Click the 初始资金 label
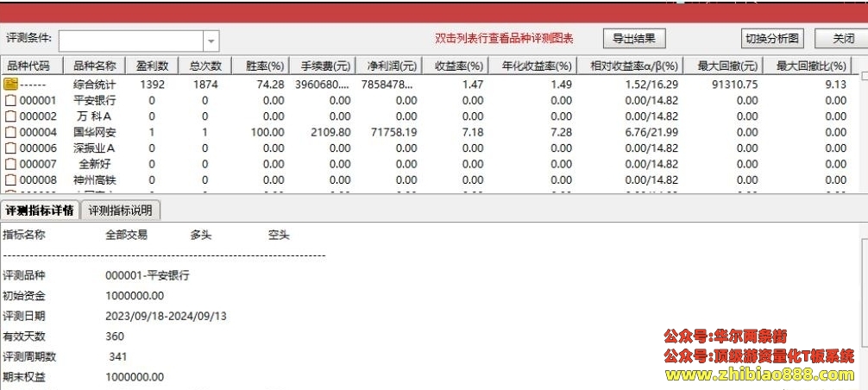Viewport: 868px width, 390px height. click(x=24, y=296)
